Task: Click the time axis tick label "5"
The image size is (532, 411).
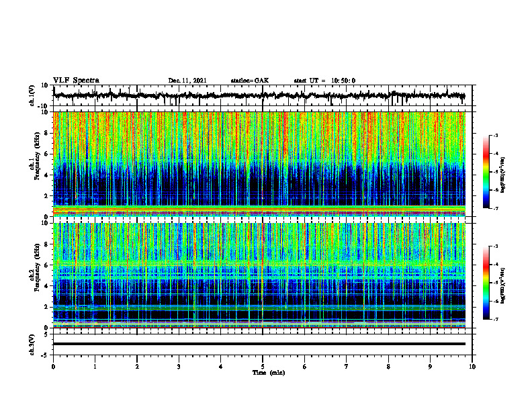Action: [x=263, y=367]
